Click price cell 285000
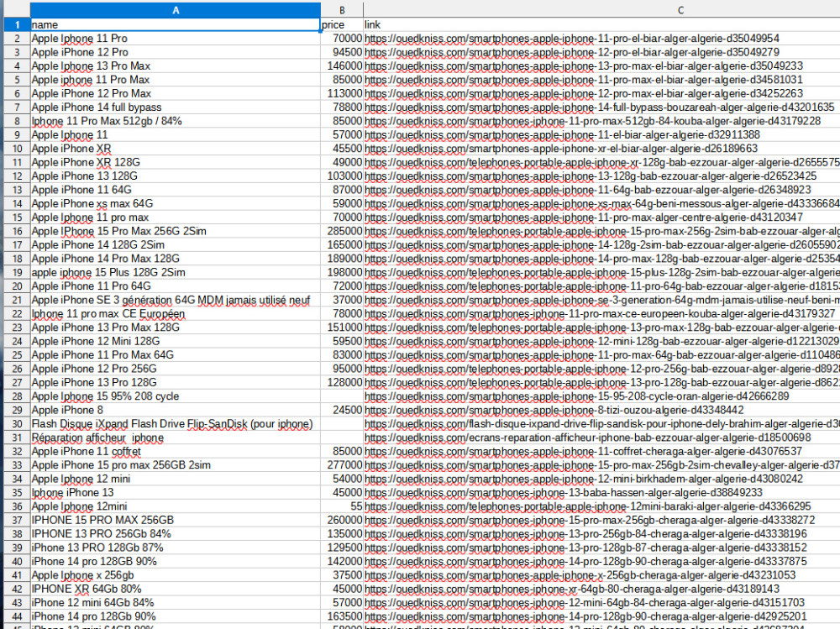Viewport: 840px width, 629px height. point(342,231)
